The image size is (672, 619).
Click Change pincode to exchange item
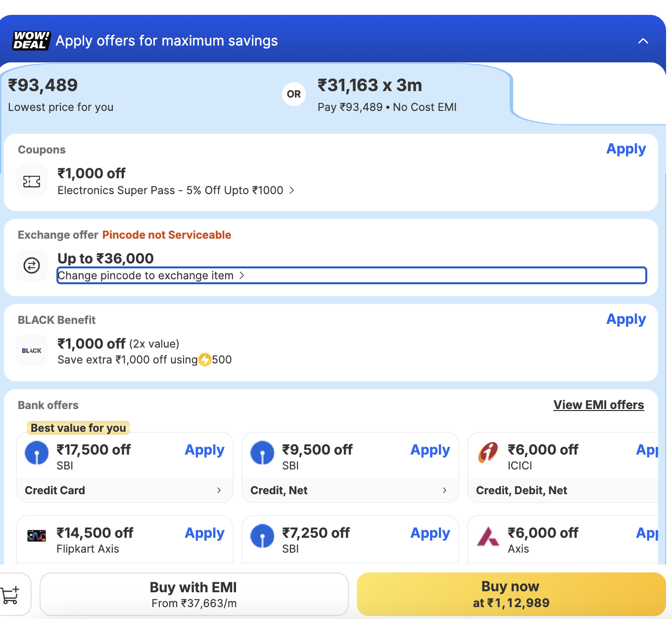click(x=150, y=275)
